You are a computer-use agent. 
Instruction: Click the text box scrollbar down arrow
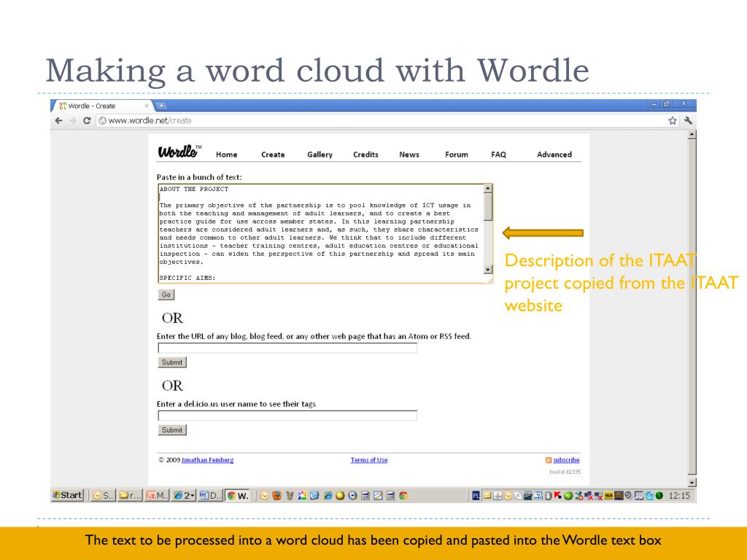pyautogui.click(x=487, y=270)
